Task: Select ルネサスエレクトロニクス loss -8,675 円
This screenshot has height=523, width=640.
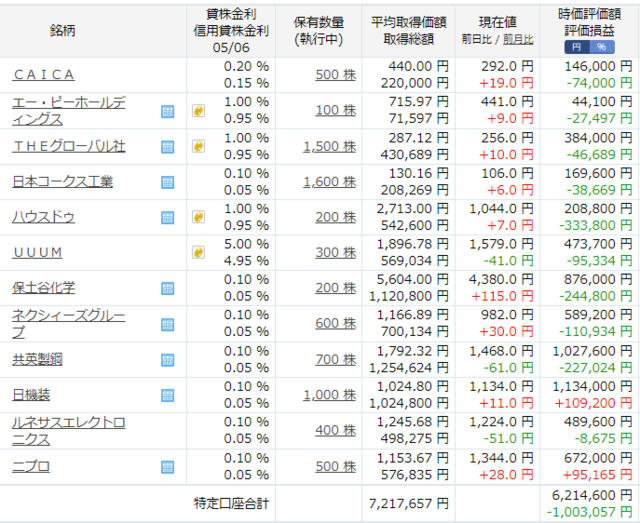Action: pos(603,439)
